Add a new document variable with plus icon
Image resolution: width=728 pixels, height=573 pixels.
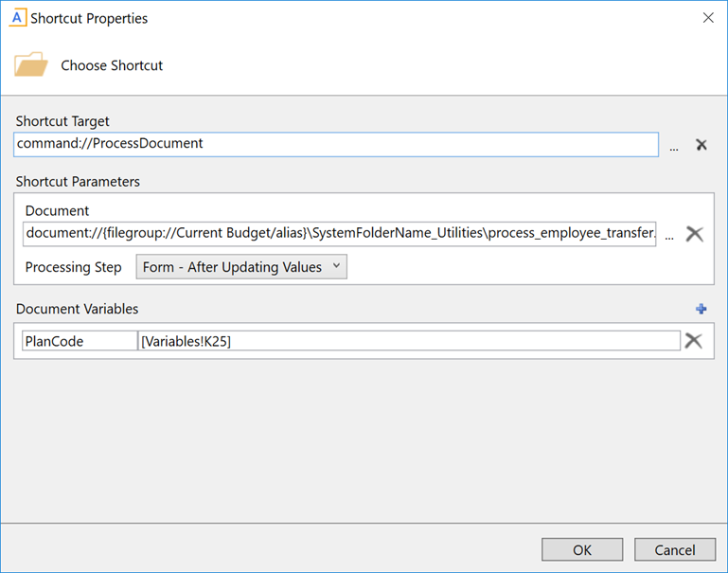(x=701, y=309)
